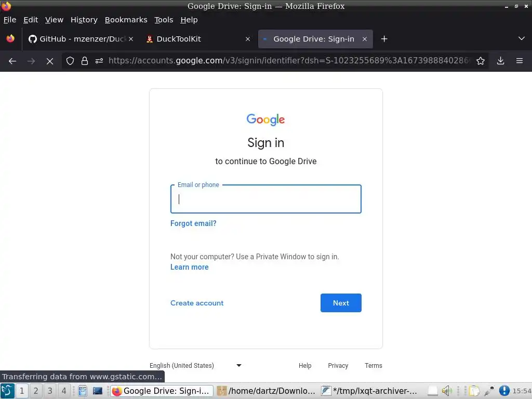Open the Bookmarks menu
532x399 pixels.
[126, 20]
